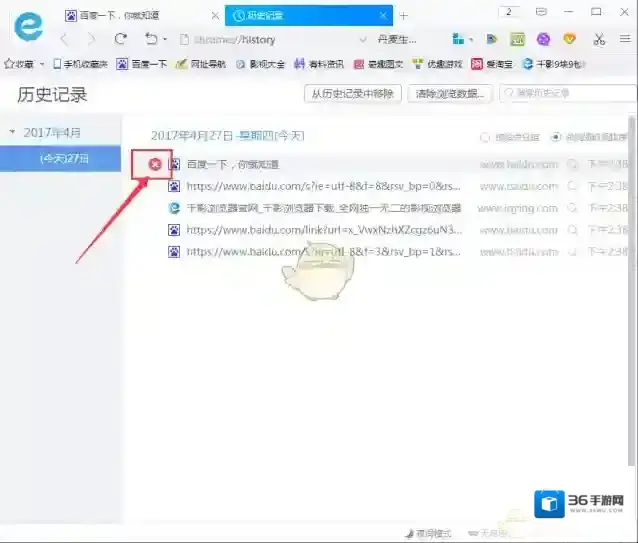This screenshot has height=543, width=638.
Task: Click the purple round toolbar extension icon
Action: [543, 39]
